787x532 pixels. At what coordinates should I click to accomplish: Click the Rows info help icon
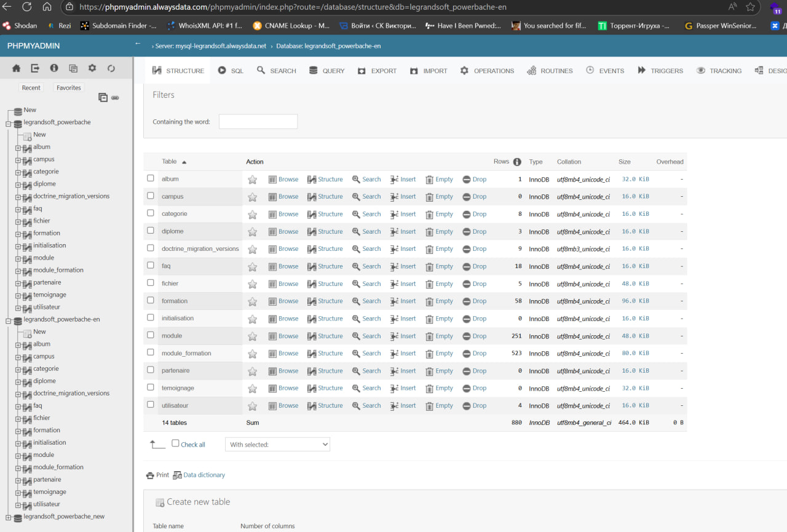517,162
